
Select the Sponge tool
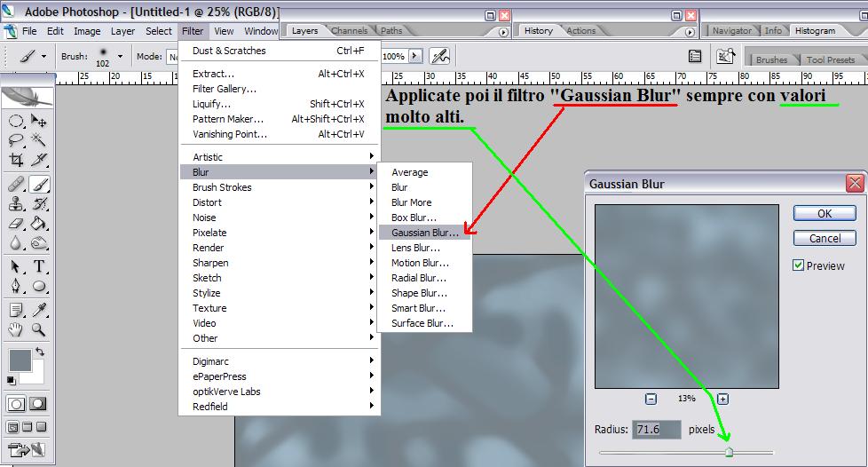click(x=39, y=243)
